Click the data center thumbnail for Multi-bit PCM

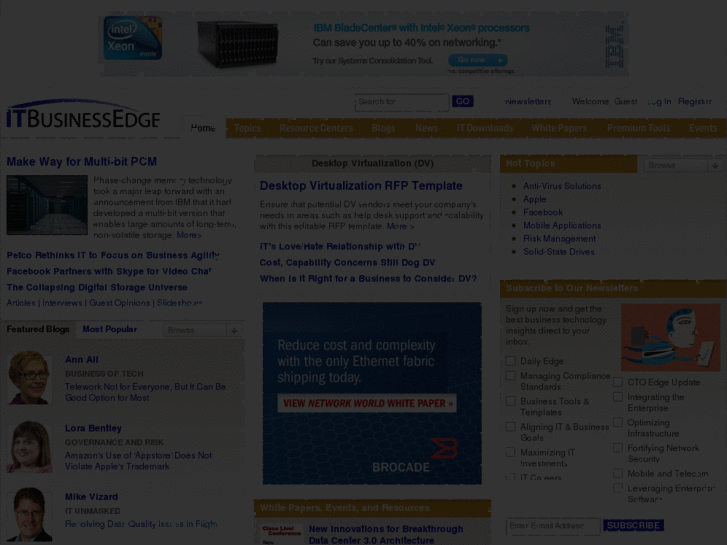tap(47, 205)
